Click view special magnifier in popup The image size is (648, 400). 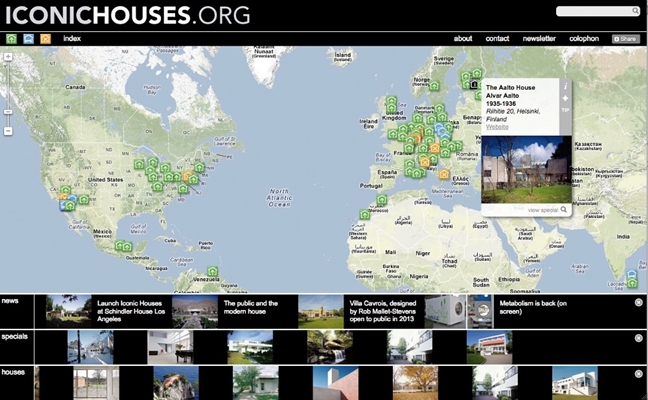click(564, 210)
